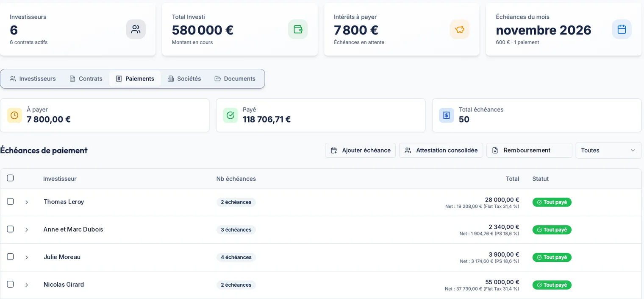Select the Paiements tab
644x299 pixels.
point(135,78)
